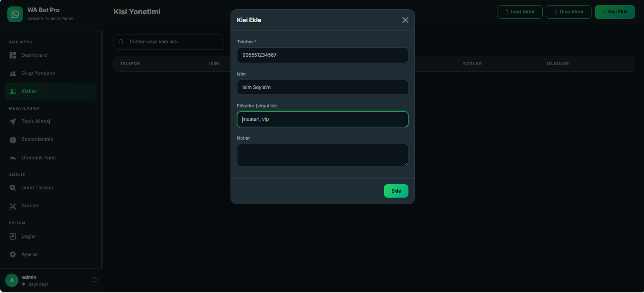Close the Kisi Ekle dialog
644x293 pixels.
[x=405, y=20]
